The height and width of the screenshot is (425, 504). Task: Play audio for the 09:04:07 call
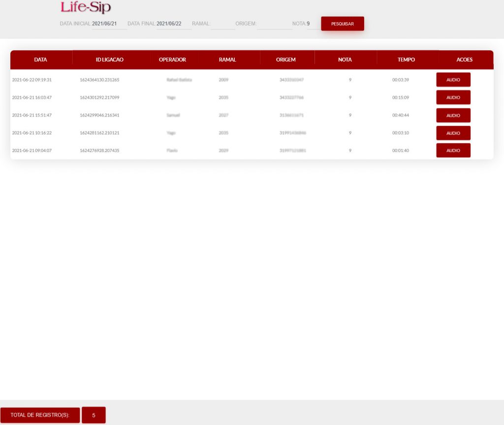coord(453,151)
